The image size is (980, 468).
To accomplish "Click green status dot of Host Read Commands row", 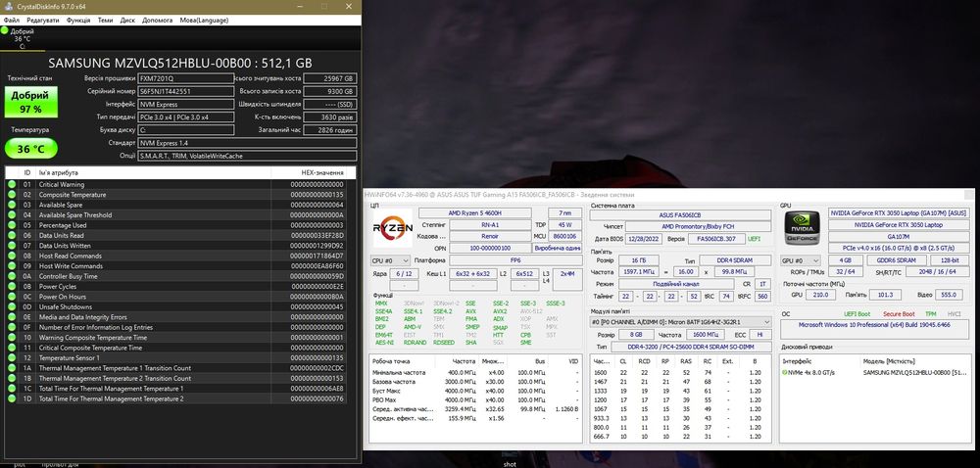I will (x=11, y=256).
